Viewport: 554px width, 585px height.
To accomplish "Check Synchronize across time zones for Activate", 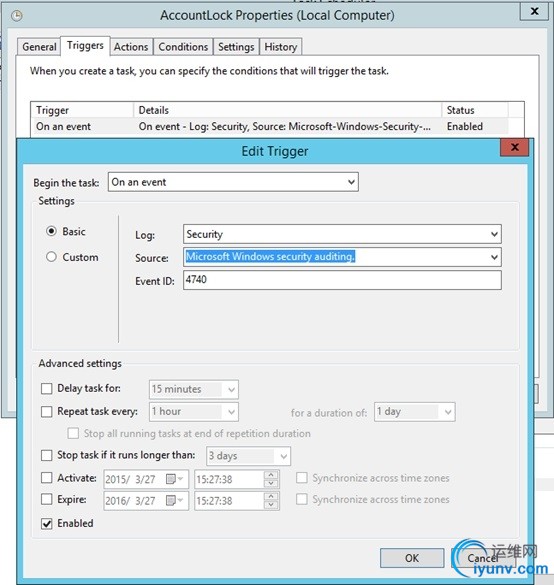I will [x=301, y=478].
